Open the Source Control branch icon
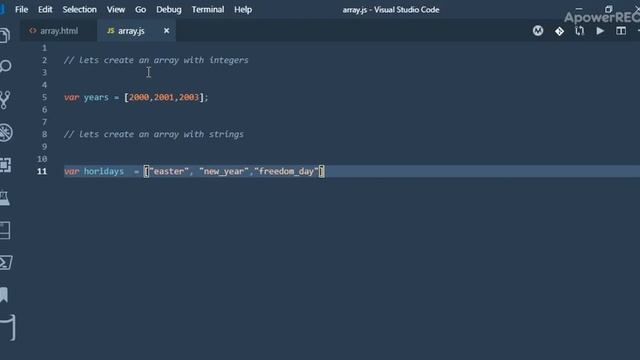 (5, 100)
